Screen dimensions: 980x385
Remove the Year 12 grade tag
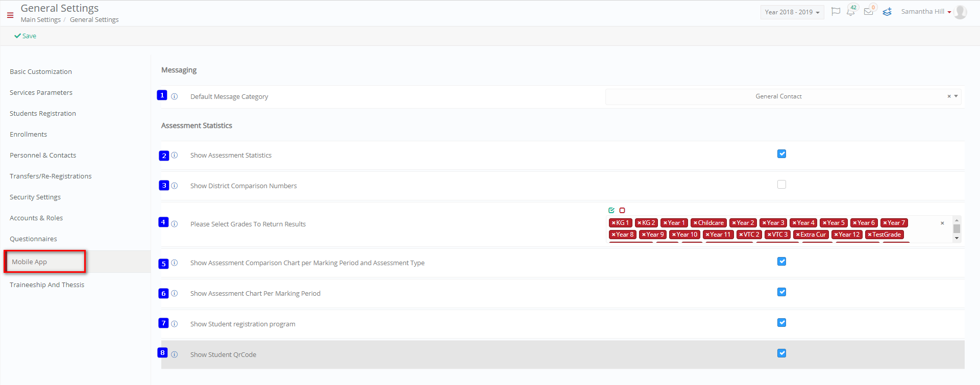pyautogui.click(x=836, y=235)
